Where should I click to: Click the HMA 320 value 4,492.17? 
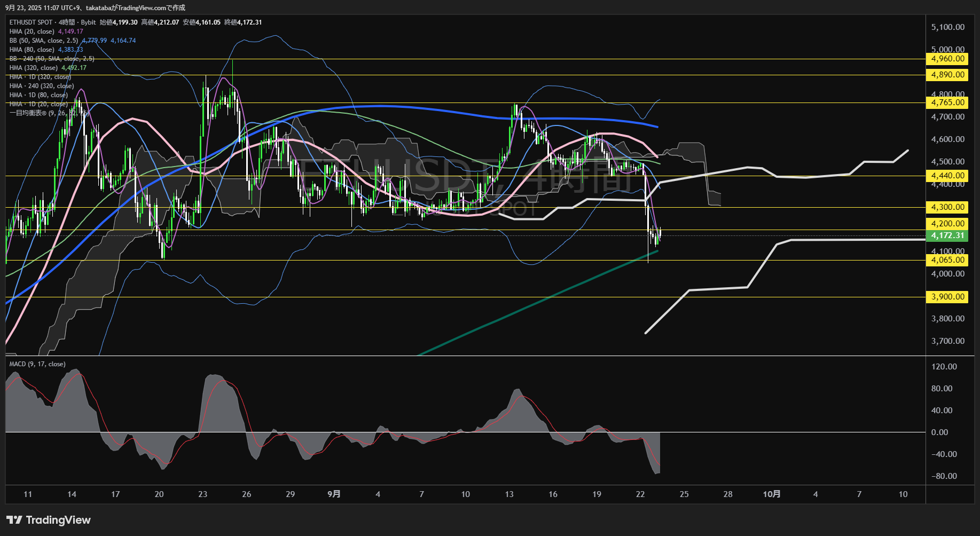click(x=74, y=68)
